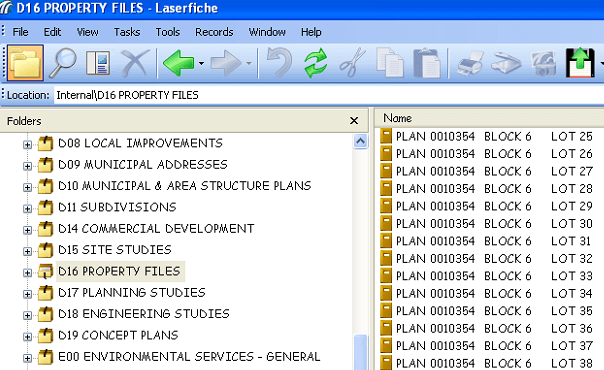This screenshot has width=604, height=370.
Task: Expand the D19 CONCEPT PLANS folder
Action: point(27,337)
